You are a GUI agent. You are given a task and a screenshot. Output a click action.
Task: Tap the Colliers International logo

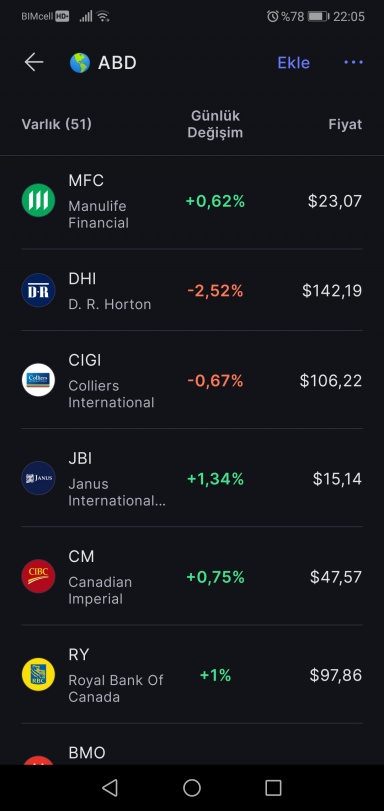38,380
